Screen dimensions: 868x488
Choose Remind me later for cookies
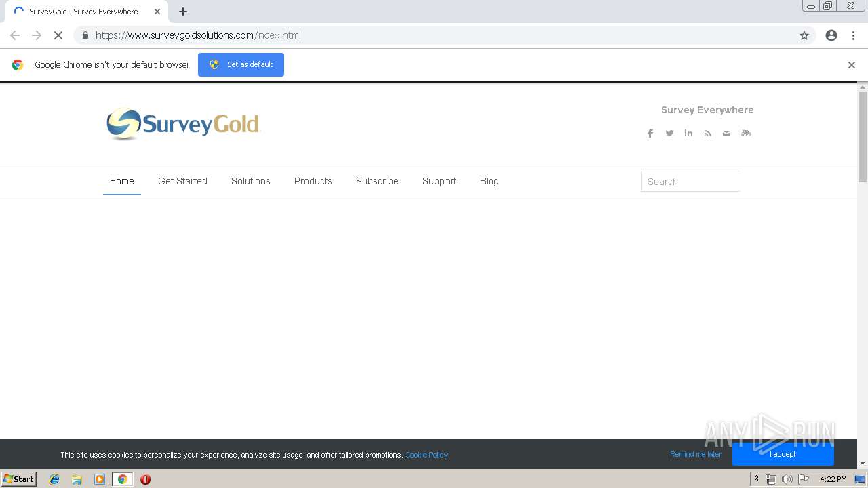(x=696, y=454)
